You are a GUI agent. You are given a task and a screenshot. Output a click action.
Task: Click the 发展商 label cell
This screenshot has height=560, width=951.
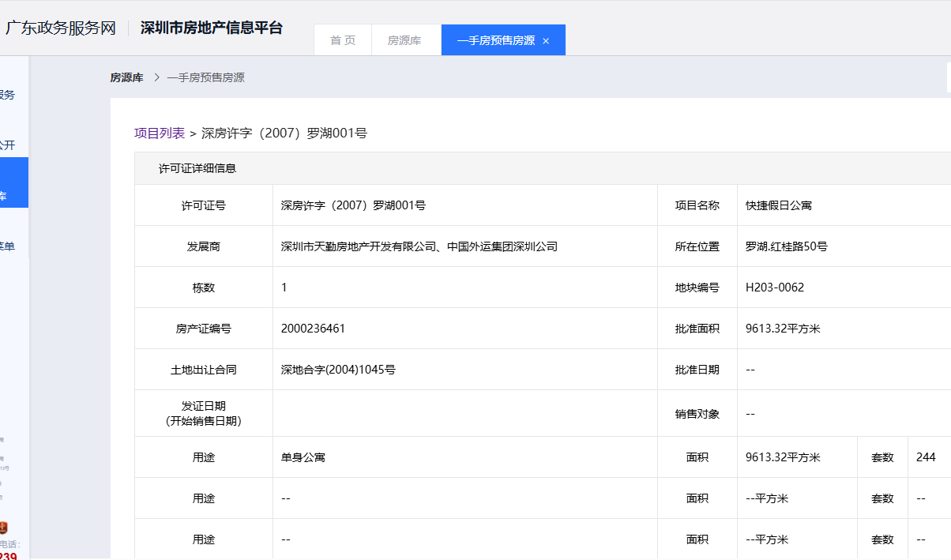(x=204, y=246)
